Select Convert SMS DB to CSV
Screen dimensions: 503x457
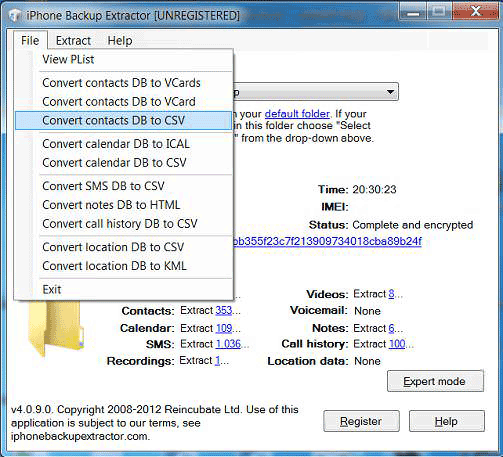click(x=123, y=186)
